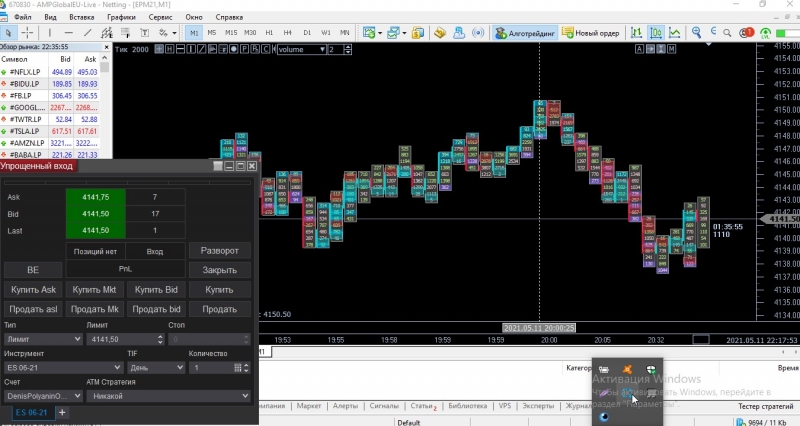Click the Windows Security shield tray icon
The height and width of the screenshot is (426, 800).
(x=651, y=372)
